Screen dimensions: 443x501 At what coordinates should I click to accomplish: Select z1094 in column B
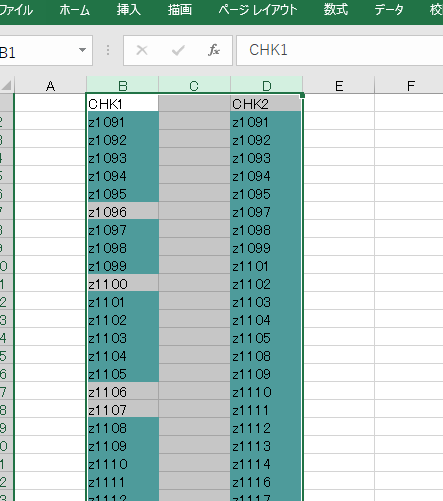tap(123, 176)
